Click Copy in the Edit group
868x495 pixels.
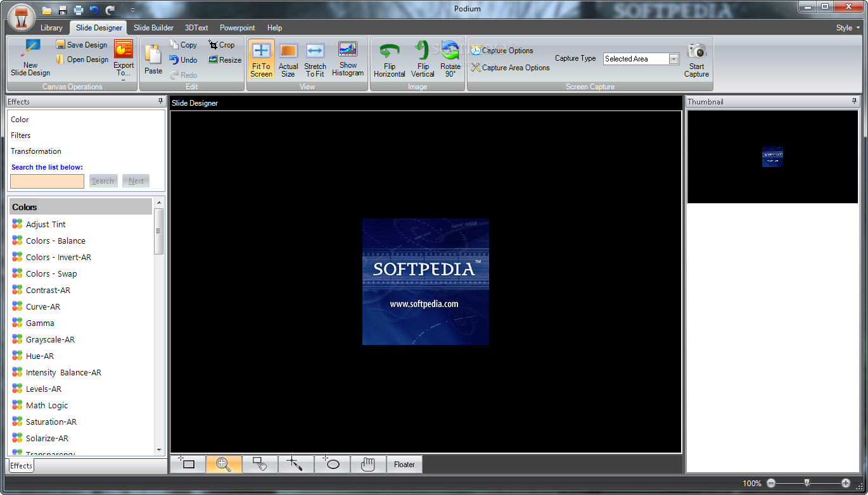184,45
